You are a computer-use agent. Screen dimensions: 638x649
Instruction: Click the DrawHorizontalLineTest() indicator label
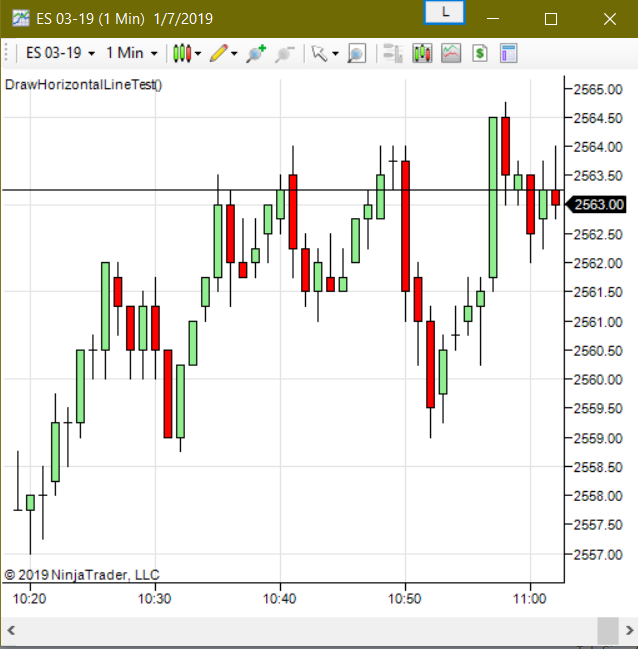click(83, 85)
